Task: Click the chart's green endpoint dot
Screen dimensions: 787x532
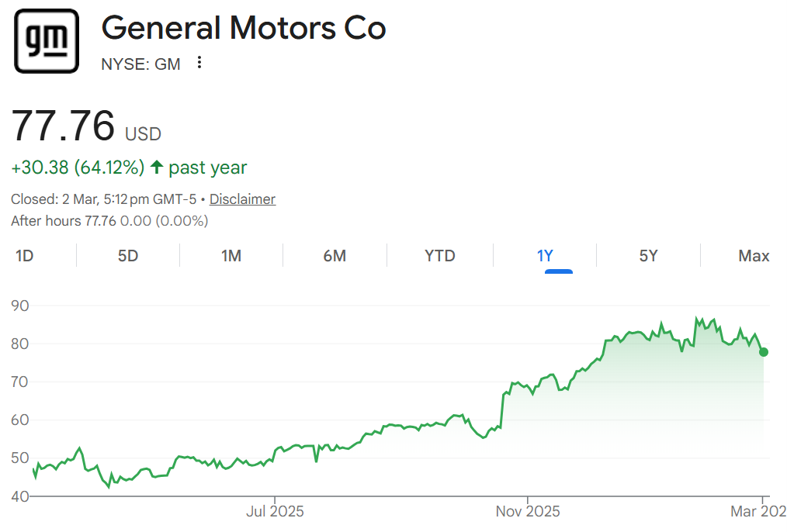Action: point(764,352)
